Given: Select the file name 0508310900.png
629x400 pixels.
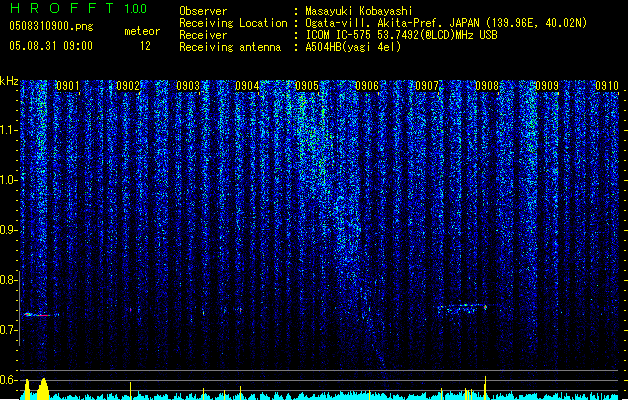Looking at the screenshot, I should point(51,26).
